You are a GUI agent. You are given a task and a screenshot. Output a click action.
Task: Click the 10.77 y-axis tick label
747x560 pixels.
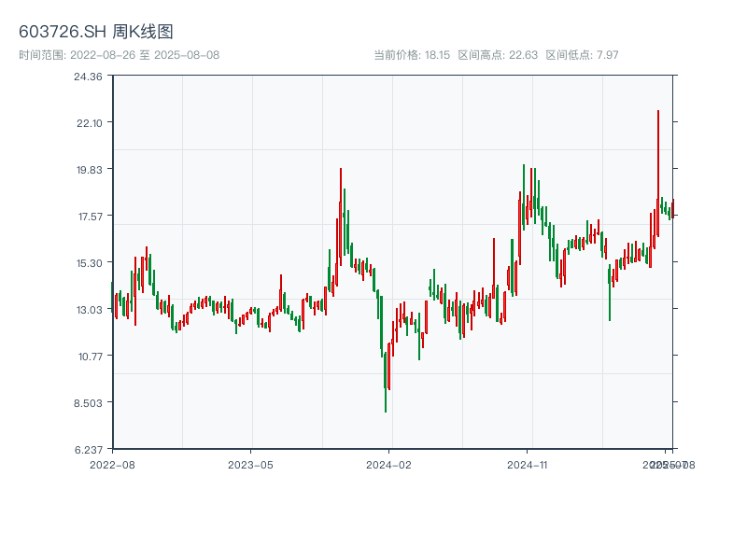click(88, 357)
